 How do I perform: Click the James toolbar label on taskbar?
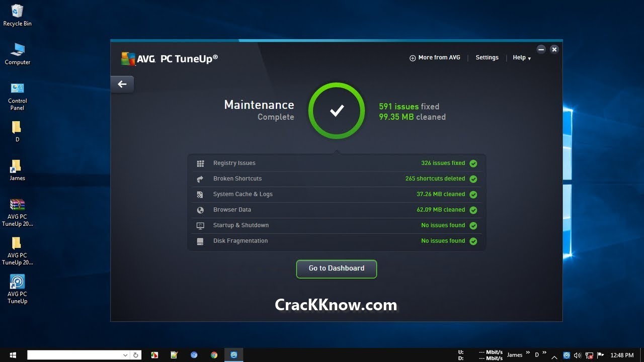[x=515, y=355]
